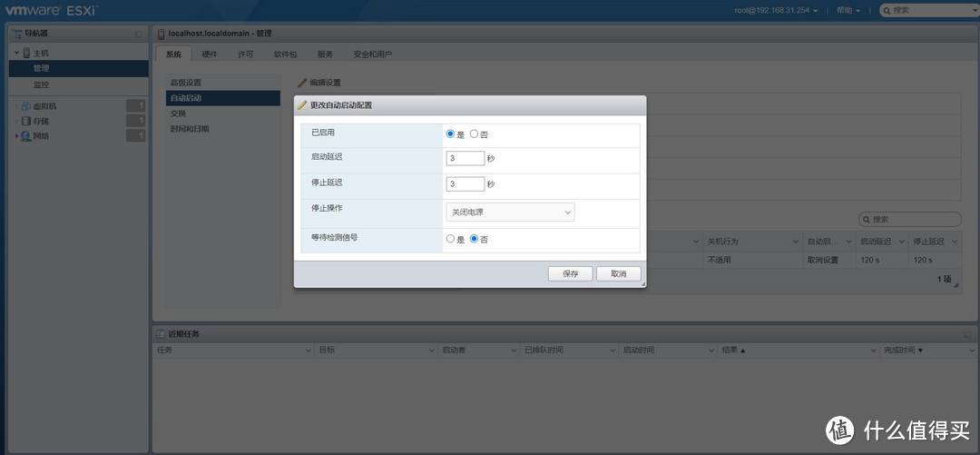Image resolution: width=980 pixels, height=455 pixels.
Task: Click the localhost.localdomain host icon in title
Action: tap(162, 34)
